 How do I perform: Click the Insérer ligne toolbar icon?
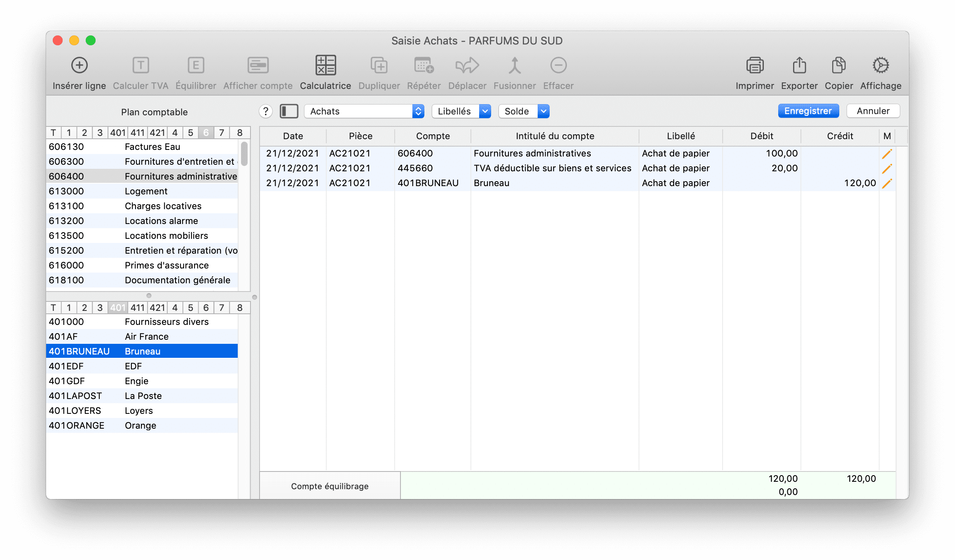79,65
